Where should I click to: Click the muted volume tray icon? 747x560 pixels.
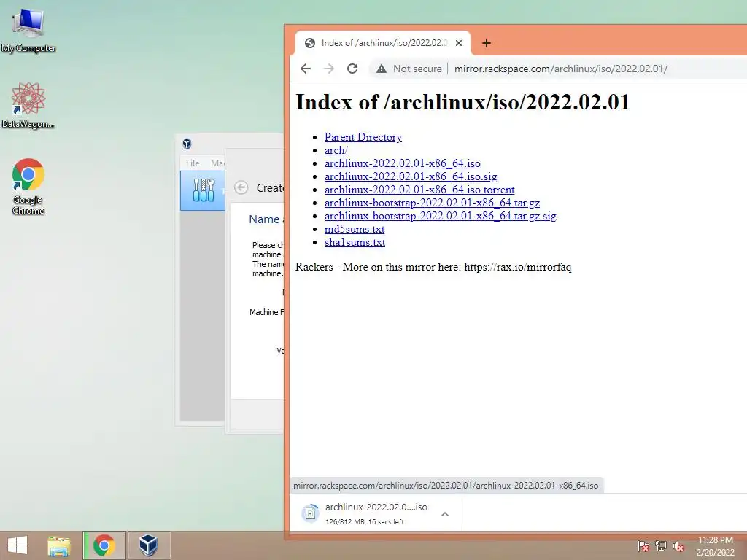[x=678, y=546]
